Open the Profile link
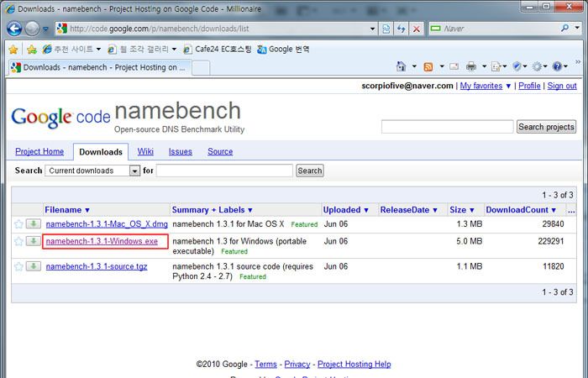The image size is (588, 378). pyautogui.click(x=529, y=86)
